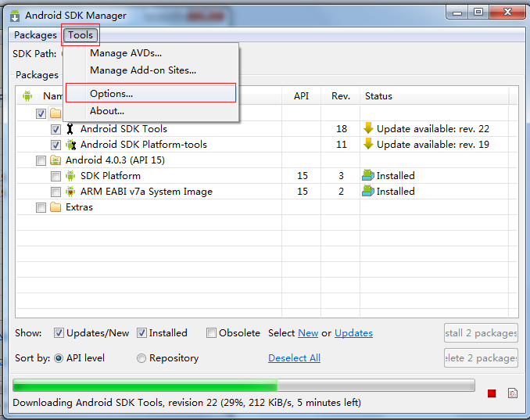
Task: Click the Rev. column header
Action: tap(341, 96)
